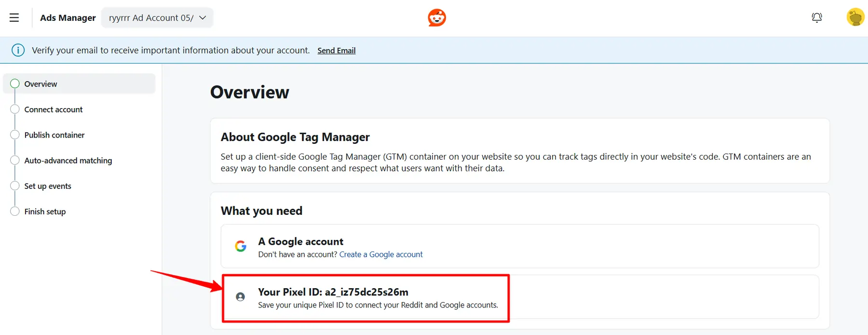
Task: Click the A Google account heading
Action: (300, 241)
